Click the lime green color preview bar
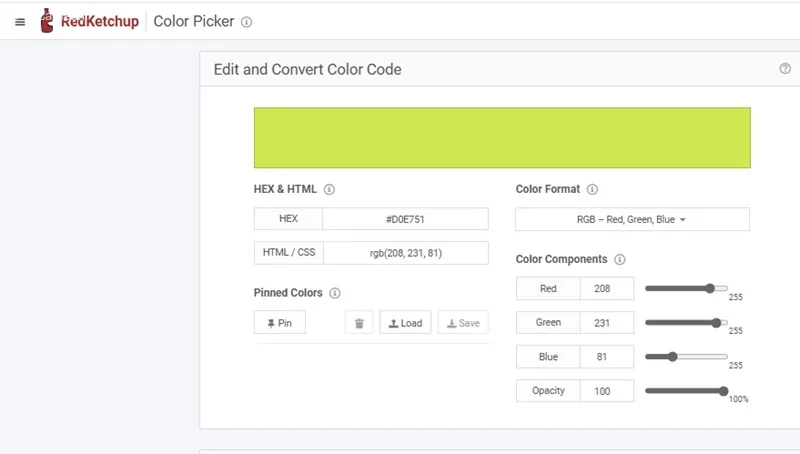Image resolution: width=800 pixels, height=454 pixels. pos(502,137)
